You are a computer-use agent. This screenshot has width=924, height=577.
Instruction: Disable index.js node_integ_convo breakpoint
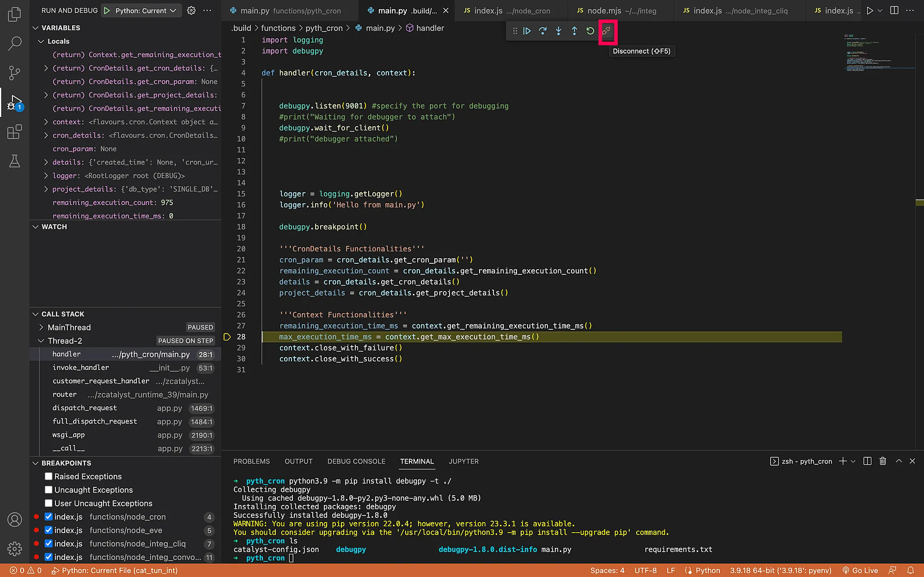point(48,557)
